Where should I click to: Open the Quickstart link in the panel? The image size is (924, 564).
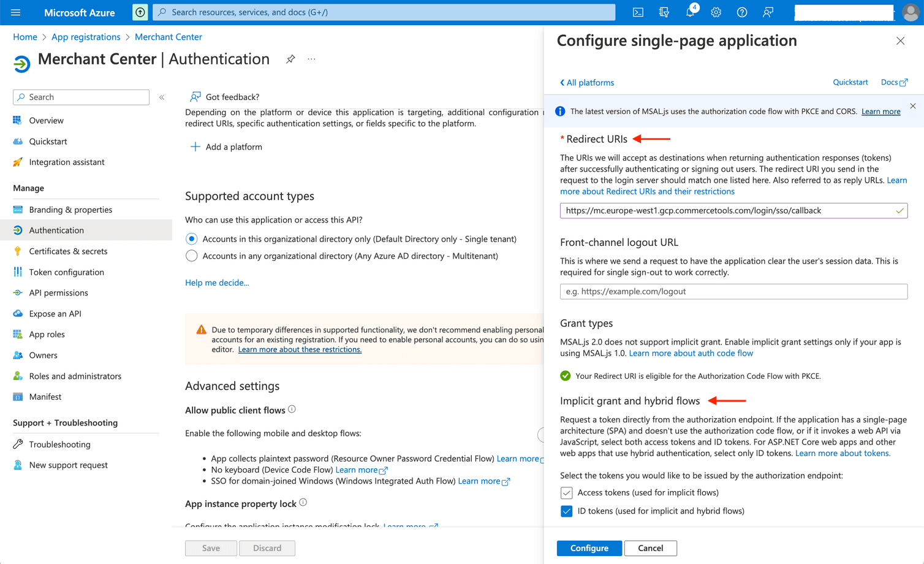click(850, 82)
